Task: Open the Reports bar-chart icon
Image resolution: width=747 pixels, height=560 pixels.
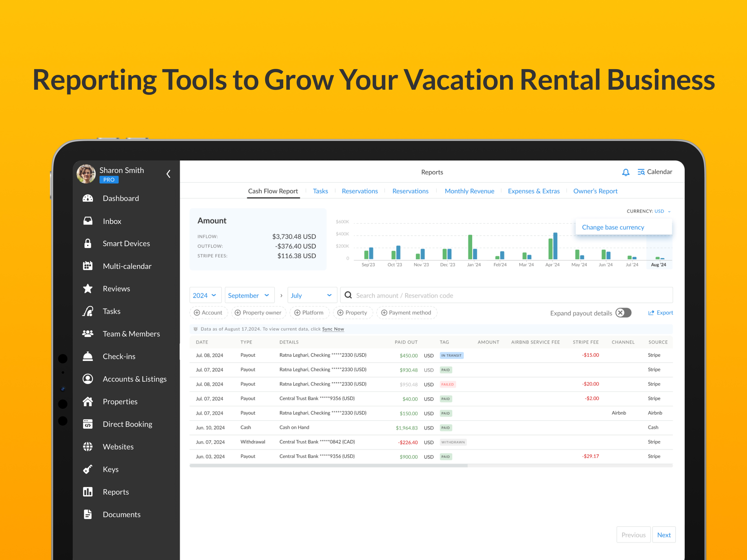Action: tap(88, 492)
